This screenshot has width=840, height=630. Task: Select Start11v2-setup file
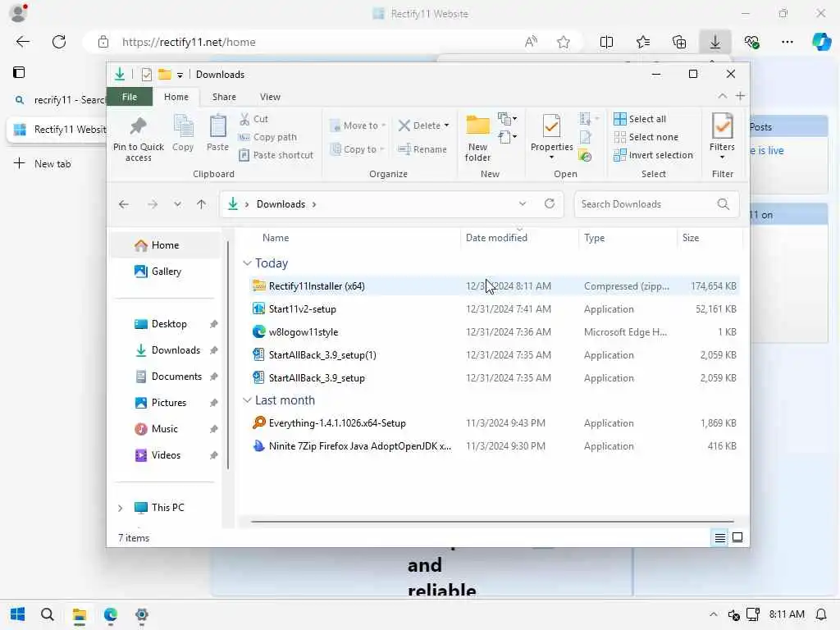click(x=495, y=309)
